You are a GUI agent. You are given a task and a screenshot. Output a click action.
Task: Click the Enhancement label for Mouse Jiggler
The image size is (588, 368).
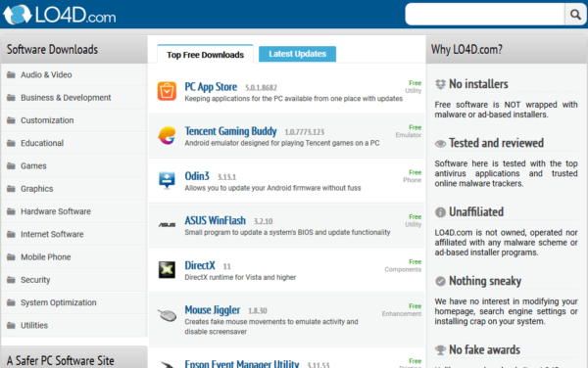(x=402, y=314)
